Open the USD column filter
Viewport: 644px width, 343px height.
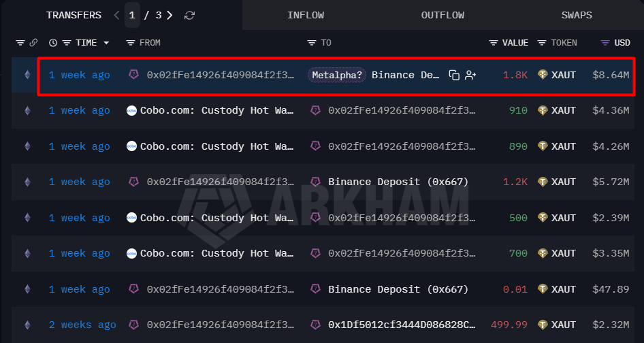605,43
